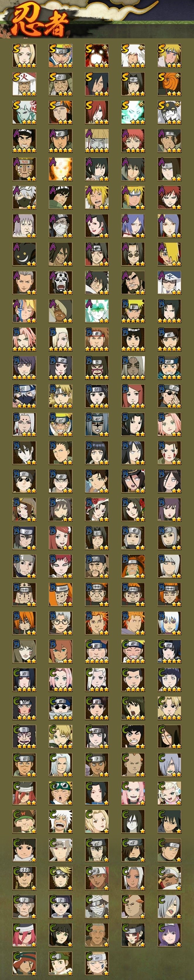Select the A-rank skull-face painted ninja
Screen dimensions: 194x980
tap(61, 283)
